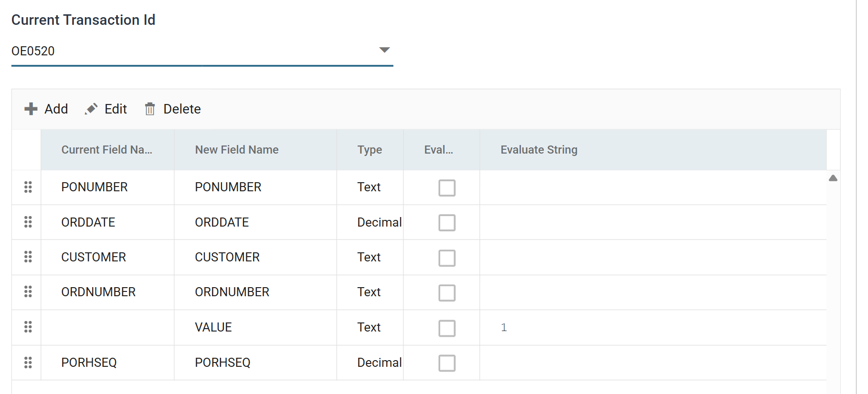Click the drag handle for the CUSTOMER row
868x394 pixels.
28,257
